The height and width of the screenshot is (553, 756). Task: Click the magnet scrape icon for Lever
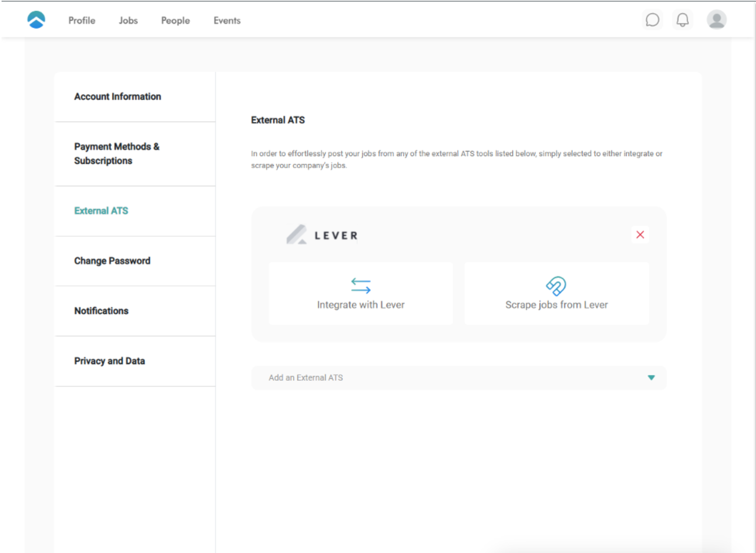click(x=556, y=286)
